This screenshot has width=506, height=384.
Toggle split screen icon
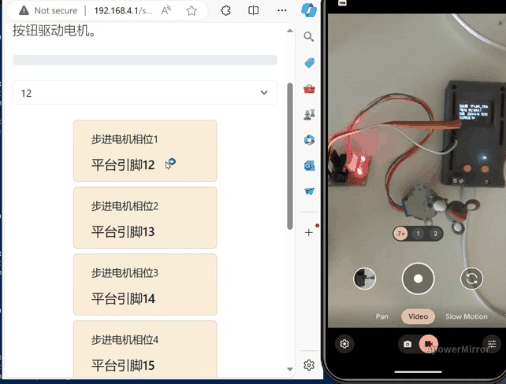253,11
